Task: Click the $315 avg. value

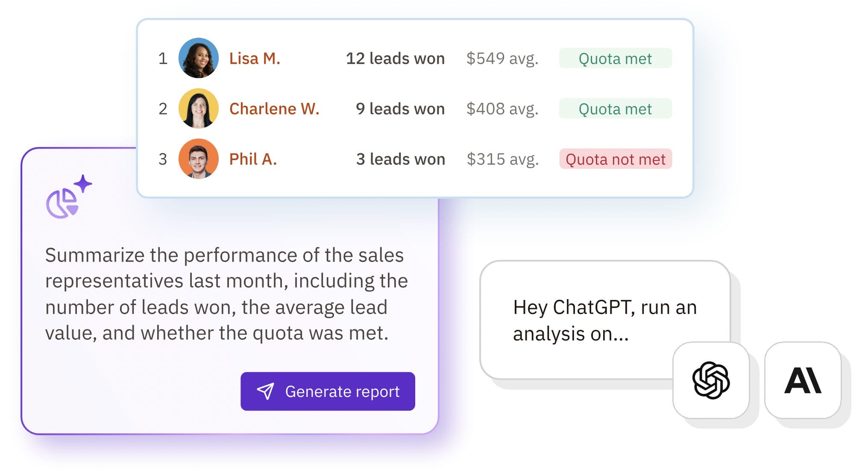Action: tap(502, 159)
